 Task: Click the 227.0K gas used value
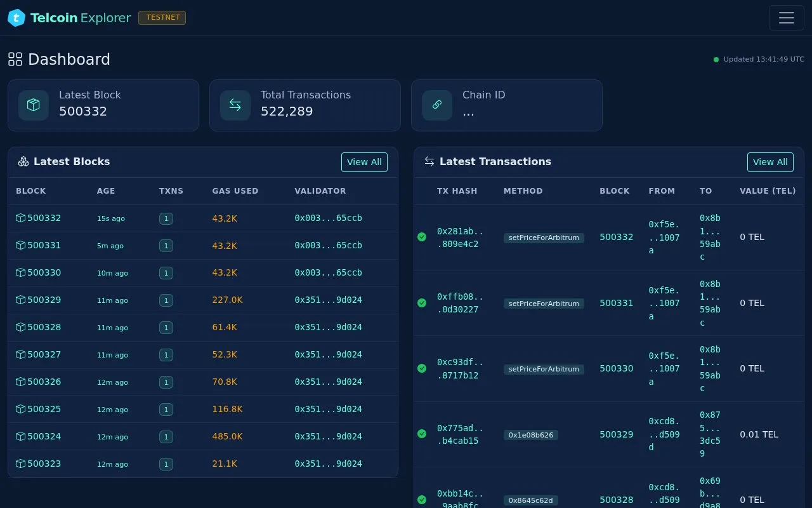pyautogui.click(x=227, y=300)
